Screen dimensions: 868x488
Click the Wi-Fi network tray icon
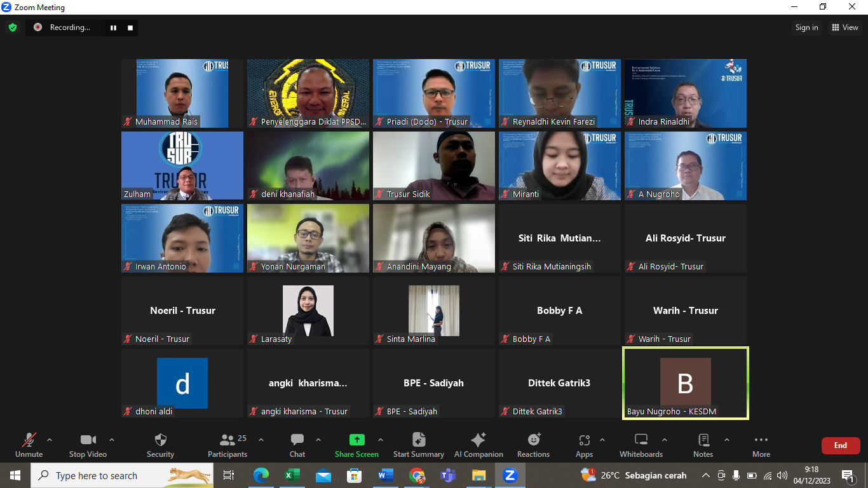pyautogui.click(x=768, y=475)
